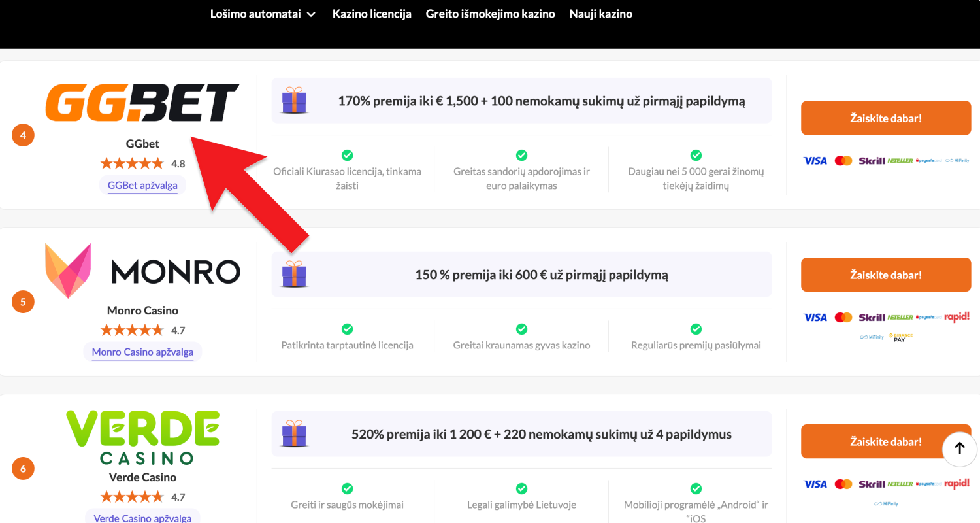Click paysafecard icon in Verde Casino row
This screenshot has height=523, width=980.
click(928, 484)
